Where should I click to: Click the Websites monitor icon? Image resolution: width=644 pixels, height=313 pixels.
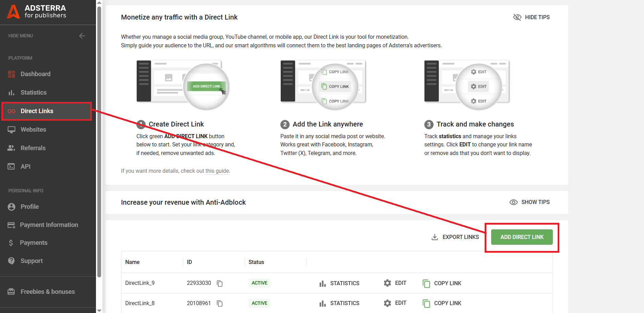coord(11,130)
